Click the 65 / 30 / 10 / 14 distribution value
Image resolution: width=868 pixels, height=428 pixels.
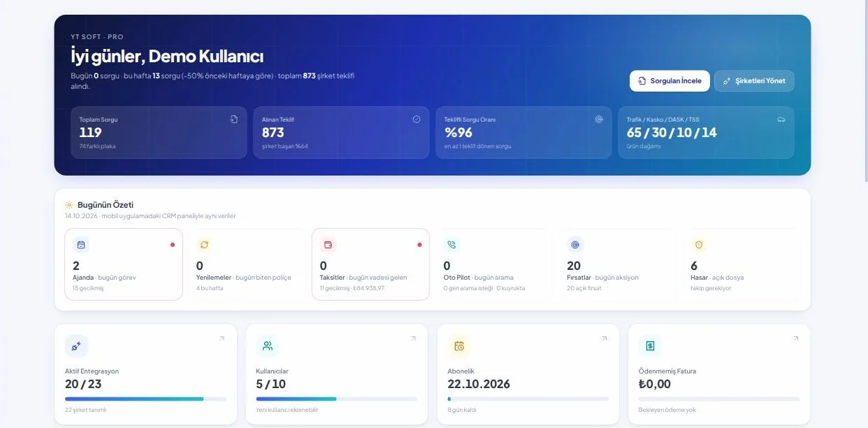(672, 132)
